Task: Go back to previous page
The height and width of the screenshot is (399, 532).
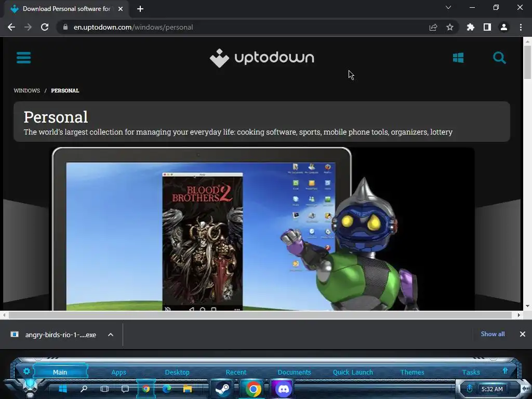Action: [x=11, y=27]
